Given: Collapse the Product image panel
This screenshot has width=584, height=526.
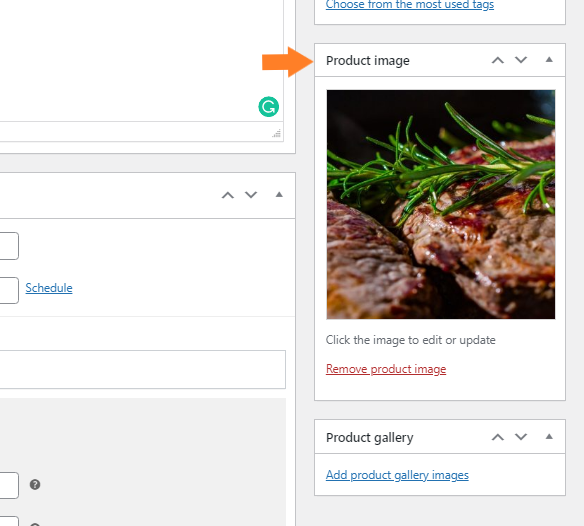Looking at the screenshot, I should coord(549,60).
